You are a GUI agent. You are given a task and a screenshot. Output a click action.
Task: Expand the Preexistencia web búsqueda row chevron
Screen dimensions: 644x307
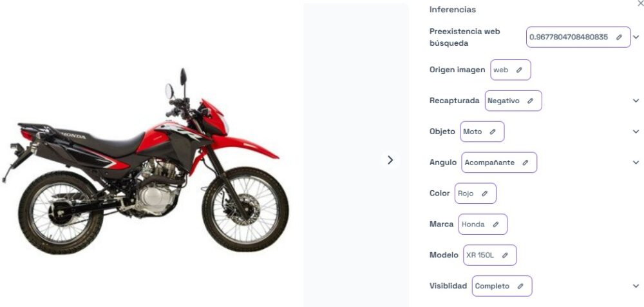pyautogui.click(x=636, y=37)
